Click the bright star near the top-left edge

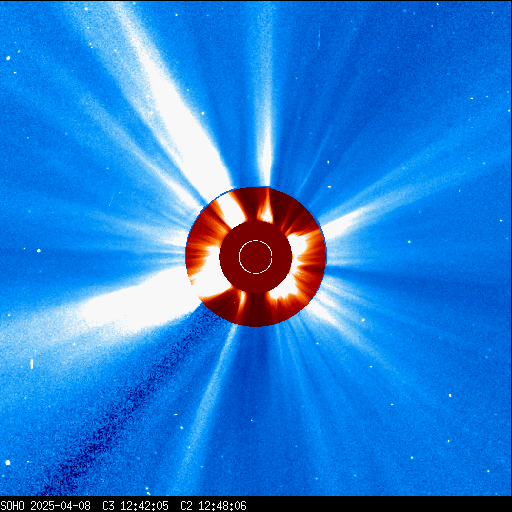click(x=8, y=58)
